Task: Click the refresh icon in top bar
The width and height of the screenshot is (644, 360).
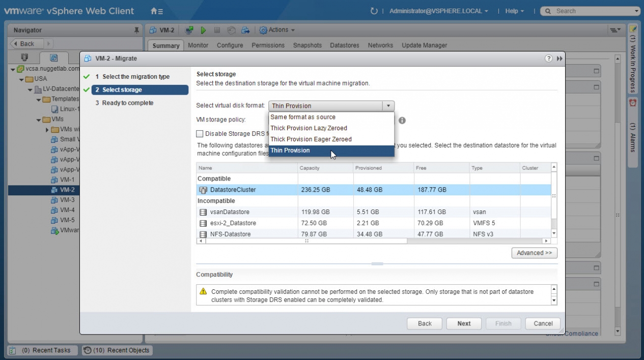Action: tap(374, 11)
